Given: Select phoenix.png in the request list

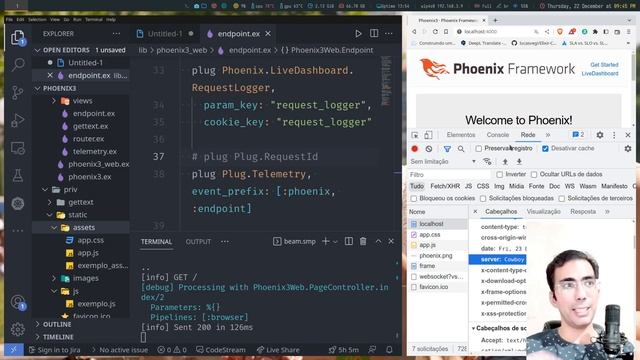Looking at the screenshot, I should pos(436,256).
